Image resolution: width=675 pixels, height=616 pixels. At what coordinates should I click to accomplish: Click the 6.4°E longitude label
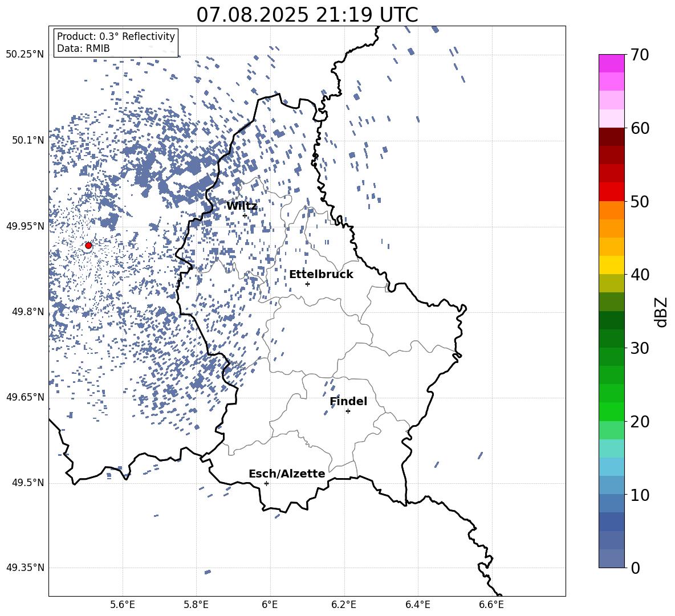point(417,605)
